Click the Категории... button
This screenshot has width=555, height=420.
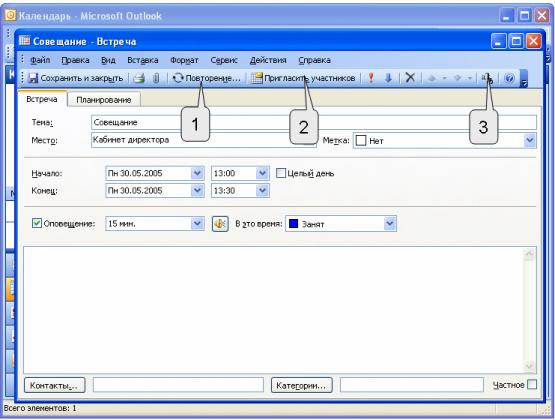pos(301,385)
